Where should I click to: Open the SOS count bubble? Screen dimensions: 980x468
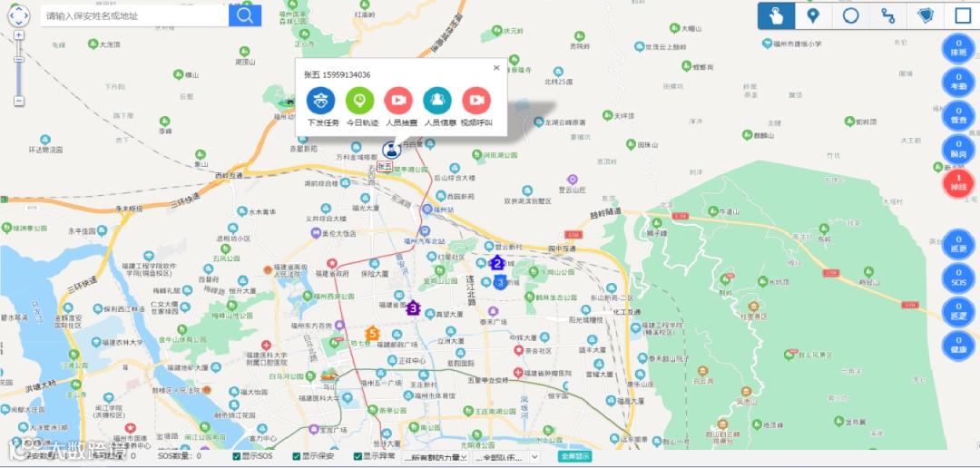point(958,278)
